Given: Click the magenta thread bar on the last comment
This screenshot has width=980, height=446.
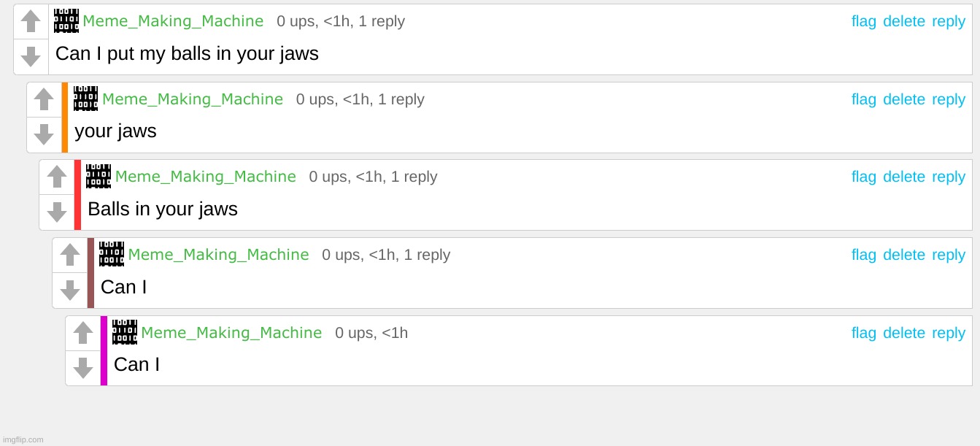Looking at the screenshot, I should [104, 350].
